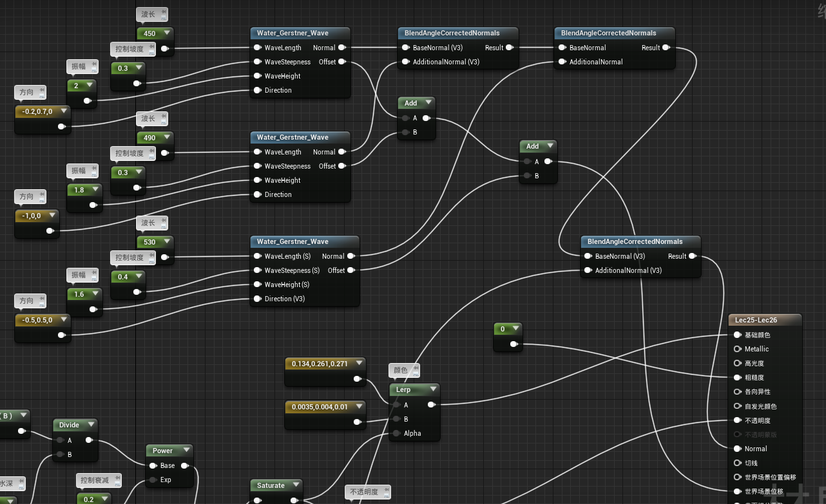Image resolution: width=826 pixels, height=504 pixels.
Task: Click the 切线 input pin
Action: (738, 463)
